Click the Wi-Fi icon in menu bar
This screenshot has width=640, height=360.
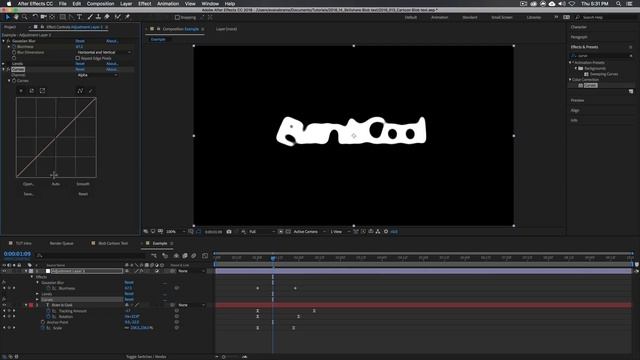571,4
